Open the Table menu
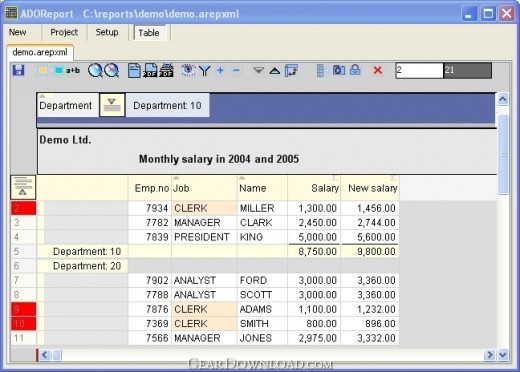Viewport: 520px width, 372px height. tap(149, 33)
